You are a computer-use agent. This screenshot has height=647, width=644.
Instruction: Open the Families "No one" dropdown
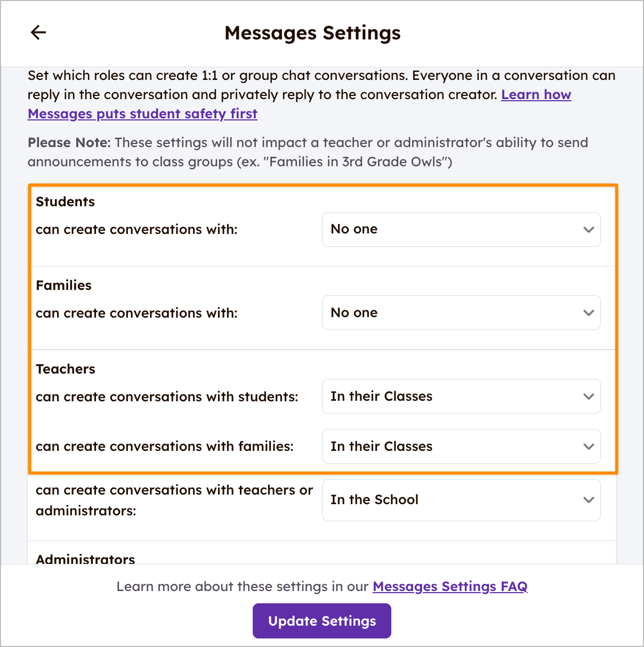coord(461,313)
